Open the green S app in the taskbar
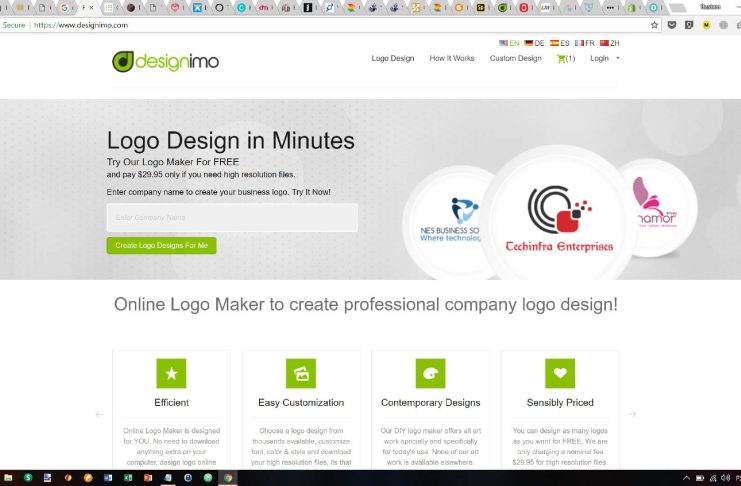 (x=28, y=478)
